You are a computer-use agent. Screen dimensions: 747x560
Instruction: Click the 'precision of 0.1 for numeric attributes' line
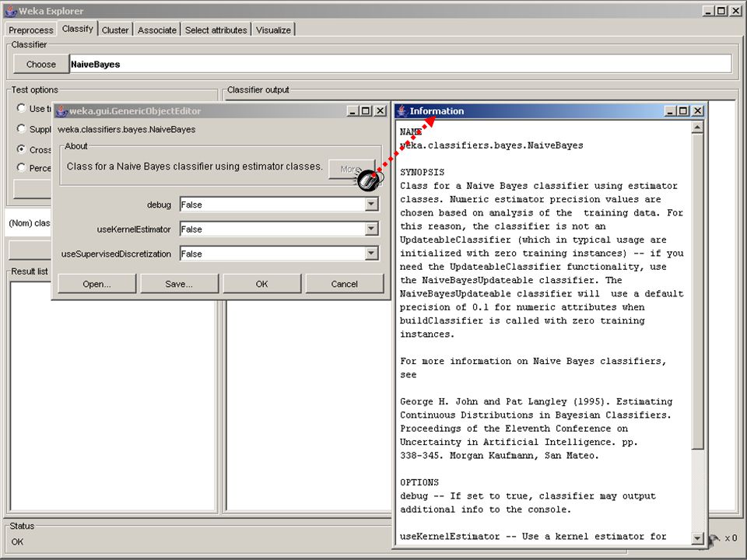pos(522,307)
